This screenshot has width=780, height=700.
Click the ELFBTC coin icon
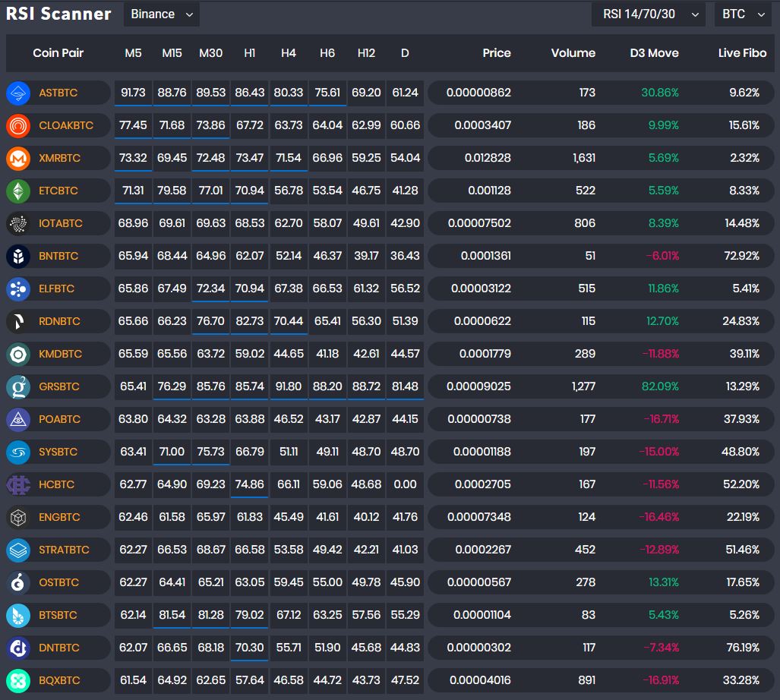point(18,289)
